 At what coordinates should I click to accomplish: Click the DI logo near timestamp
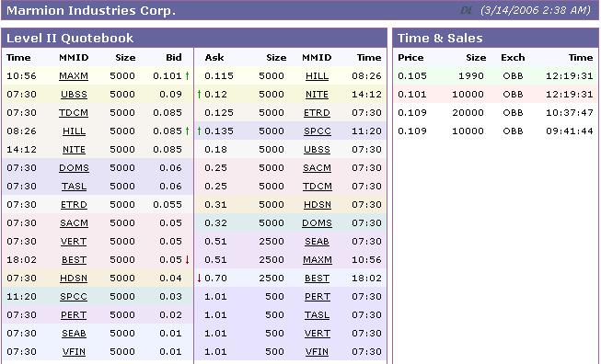[x=466, y=10]
